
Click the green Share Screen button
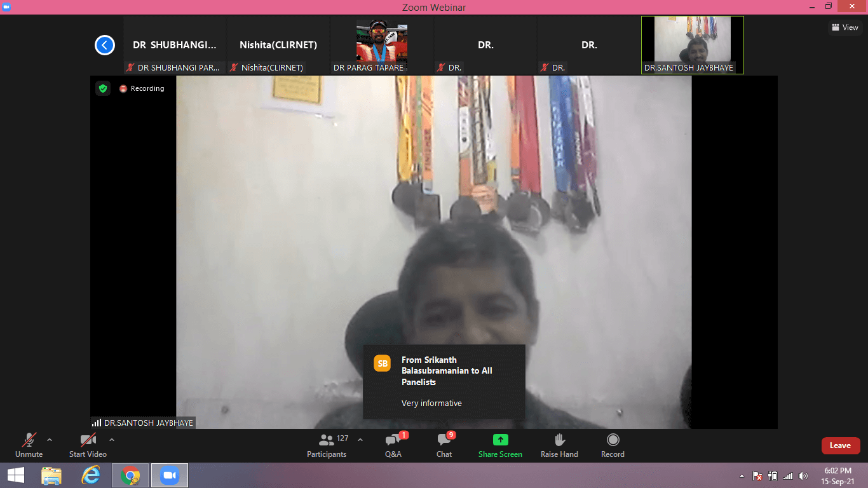[500, 445]
